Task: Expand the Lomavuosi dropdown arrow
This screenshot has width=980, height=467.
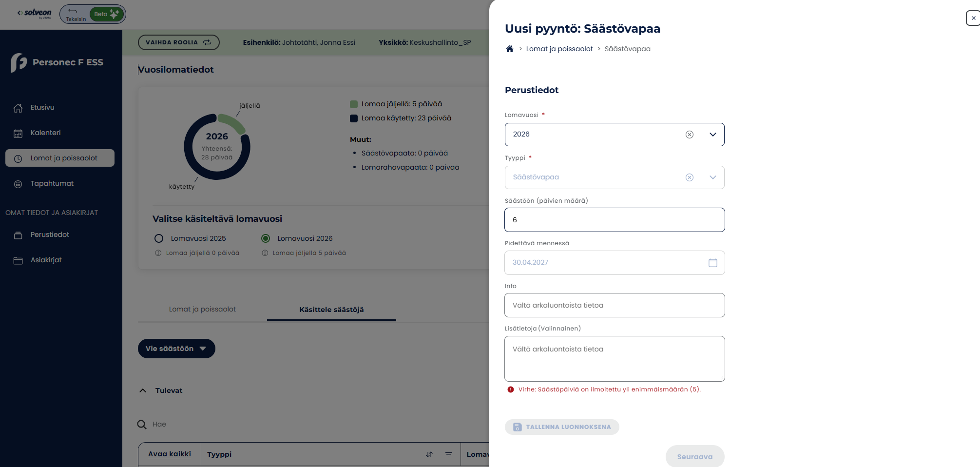Action: tap(713, 135)
